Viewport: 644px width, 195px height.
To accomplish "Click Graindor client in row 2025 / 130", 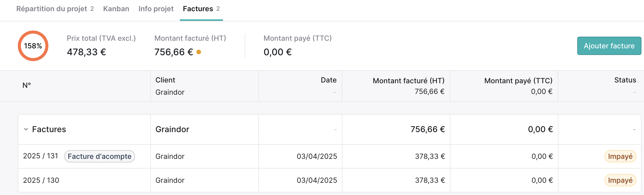I will pos(170,180).
